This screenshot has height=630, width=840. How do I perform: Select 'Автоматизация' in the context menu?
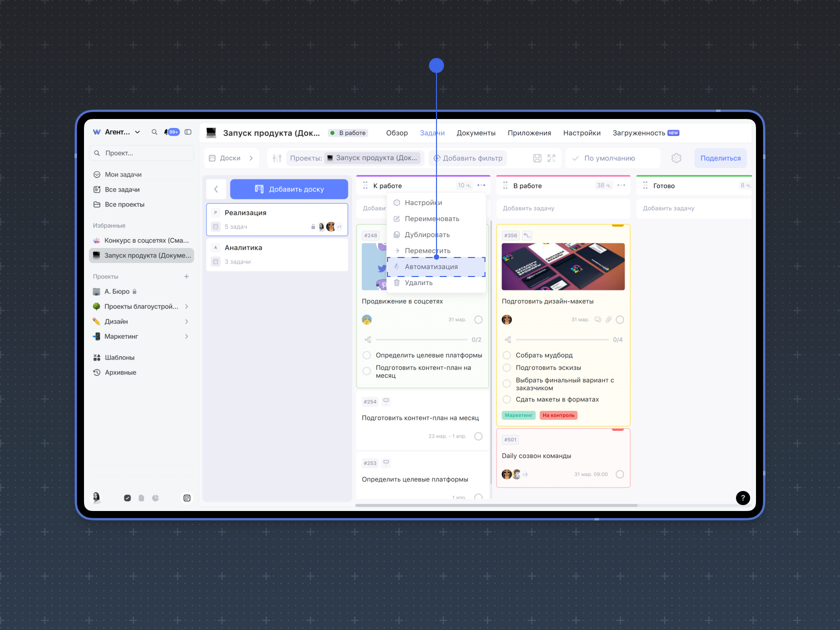[x=431, y=266]
